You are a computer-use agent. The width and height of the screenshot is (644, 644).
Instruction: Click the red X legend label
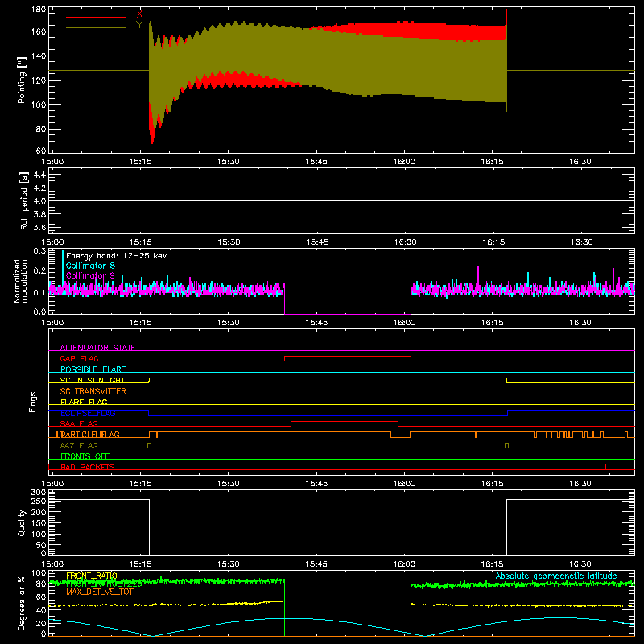tap(139, 14)
